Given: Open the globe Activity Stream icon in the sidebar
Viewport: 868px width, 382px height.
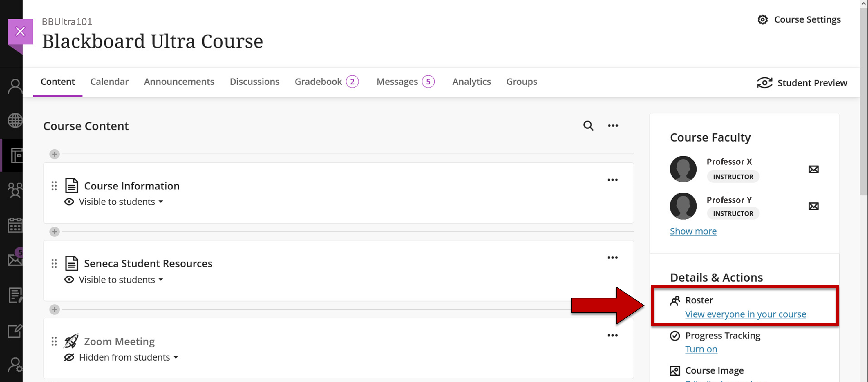Looking at the screenshot, I should pyautogui.click(x=15, y=120).
